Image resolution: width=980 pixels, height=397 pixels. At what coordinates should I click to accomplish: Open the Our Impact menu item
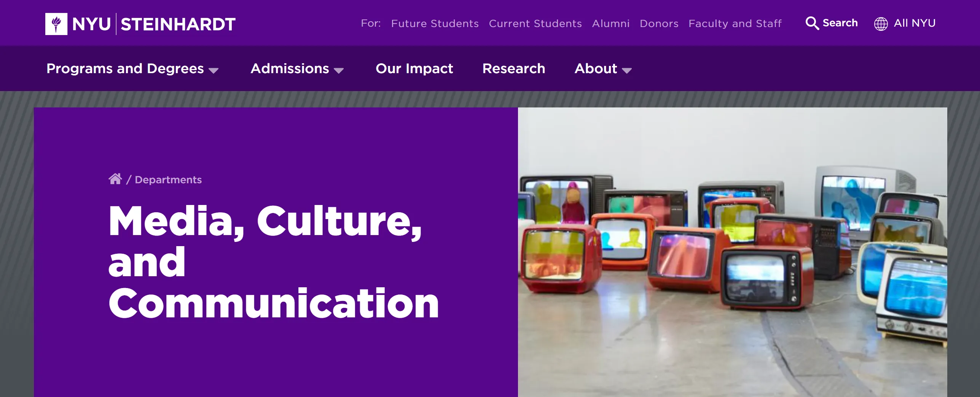(414, 69)
